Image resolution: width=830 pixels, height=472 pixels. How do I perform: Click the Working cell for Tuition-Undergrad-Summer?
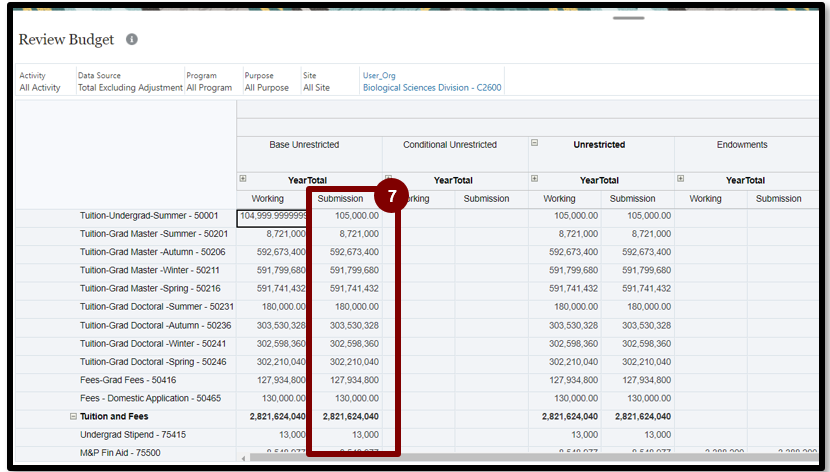[272, 216]
